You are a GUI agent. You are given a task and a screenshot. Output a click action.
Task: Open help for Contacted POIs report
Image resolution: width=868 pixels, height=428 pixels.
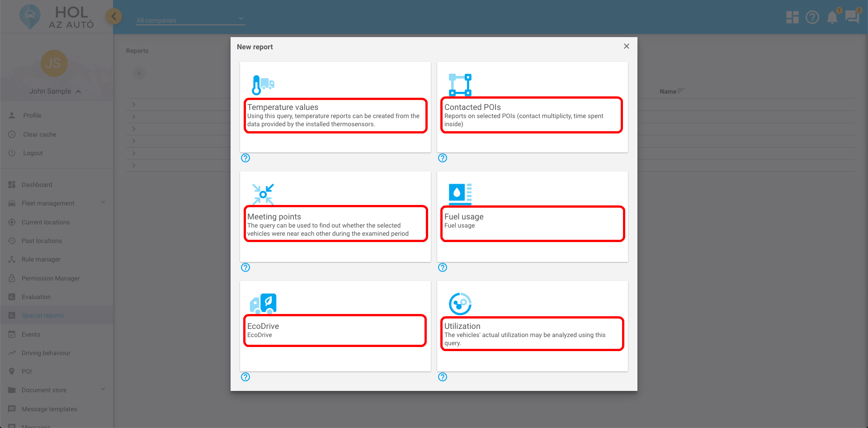pyautogui.click(x=443, y=158)
